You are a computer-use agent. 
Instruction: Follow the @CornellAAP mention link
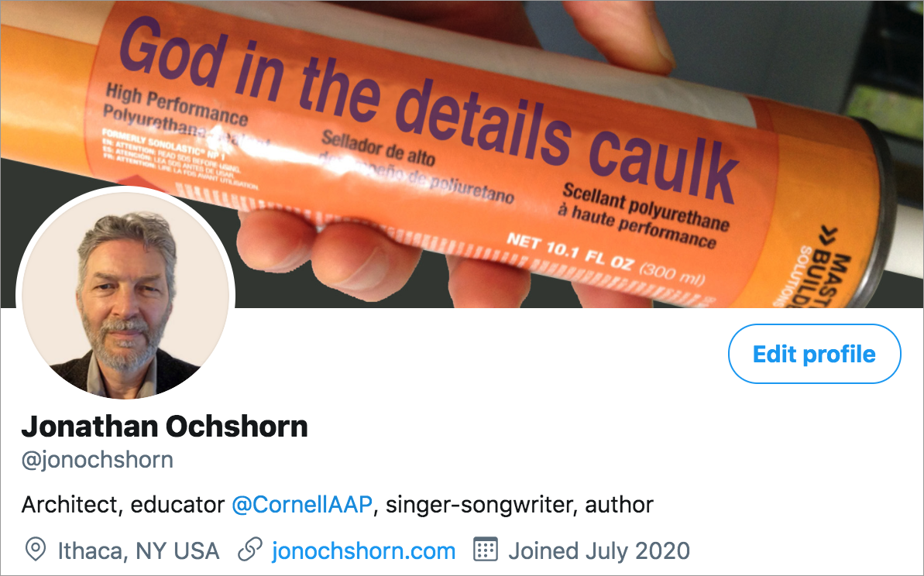[302, 505]
